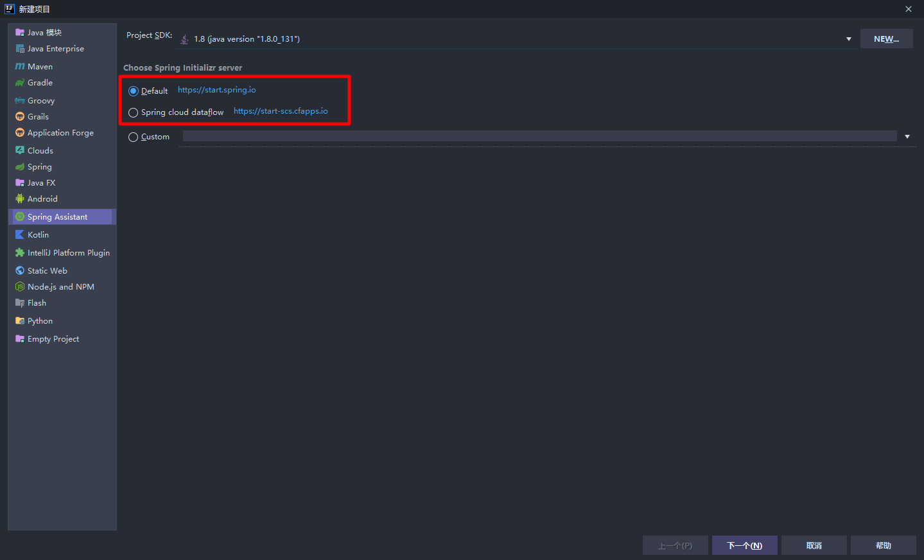Expand the Project SDK dropdown

[x=848, y=39]
